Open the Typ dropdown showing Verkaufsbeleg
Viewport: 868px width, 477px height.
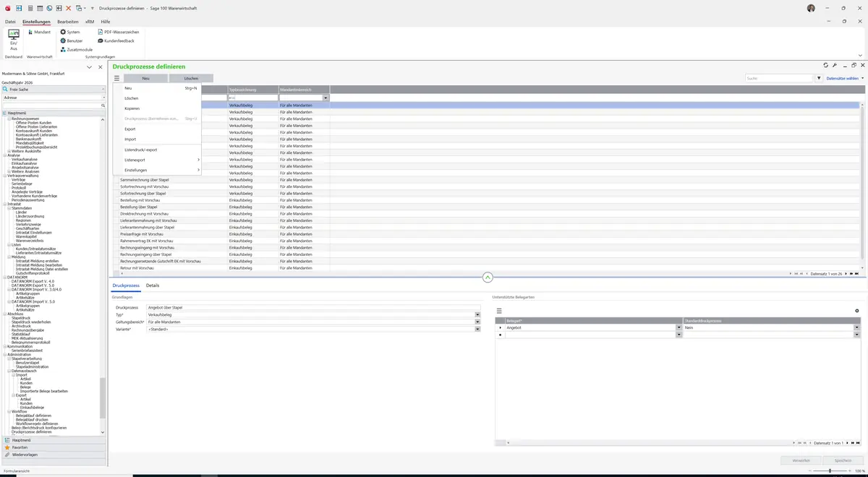[477, 315]
